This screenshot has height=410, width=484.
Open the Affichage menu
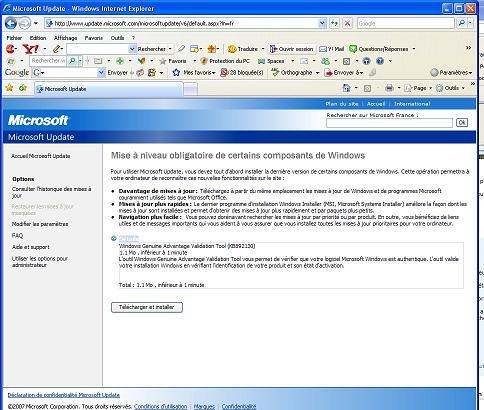(66, 38)
